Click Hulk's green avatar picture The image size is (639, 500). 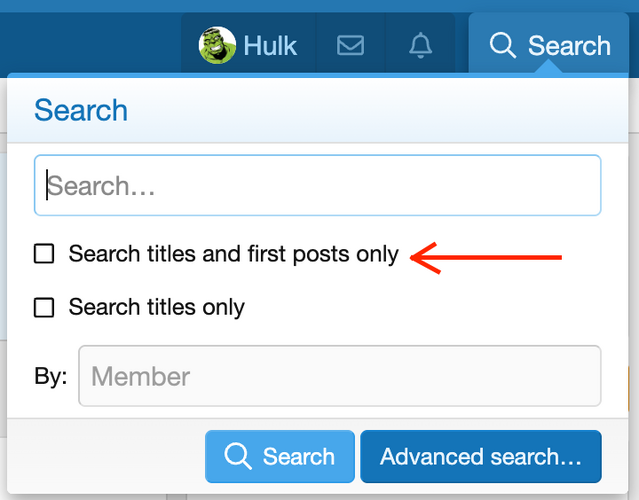(217, 45)
